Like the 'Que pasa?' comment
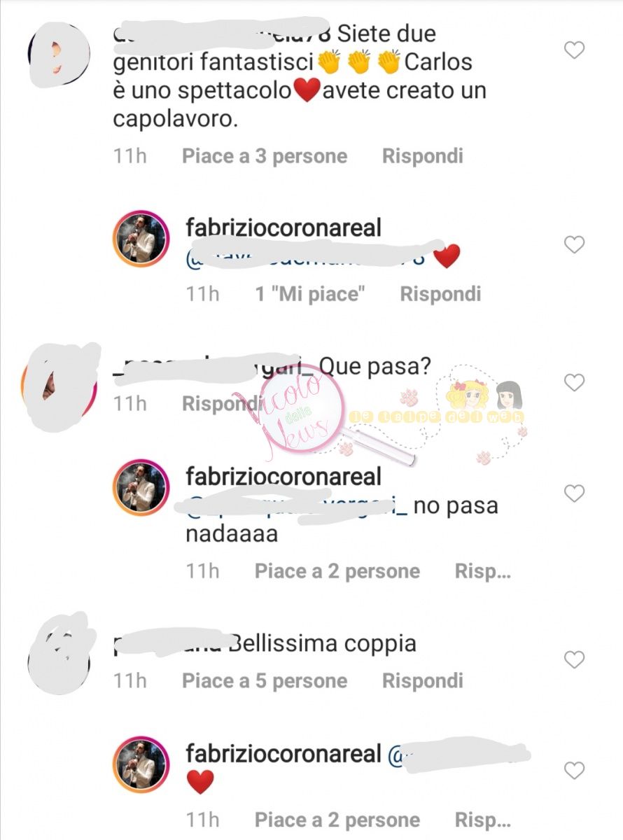 [x=574, y=382]
